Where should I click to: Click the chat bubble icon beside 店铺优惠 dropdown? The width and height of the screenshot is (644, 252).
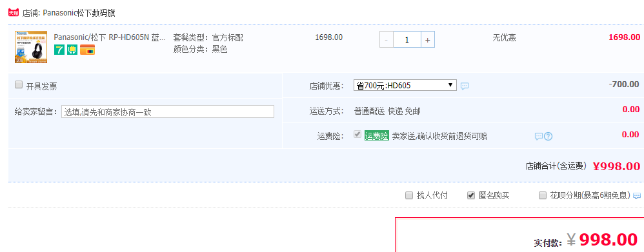[x=465, y=86]
